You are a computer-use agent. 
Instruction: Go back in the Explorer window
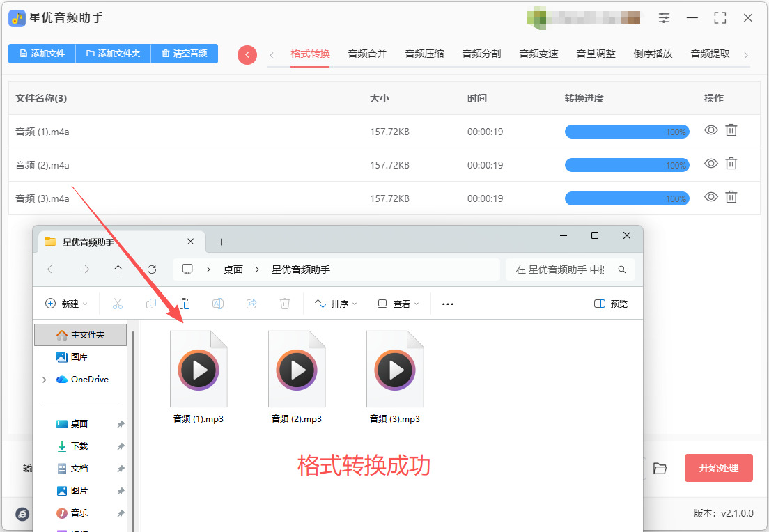52,269
